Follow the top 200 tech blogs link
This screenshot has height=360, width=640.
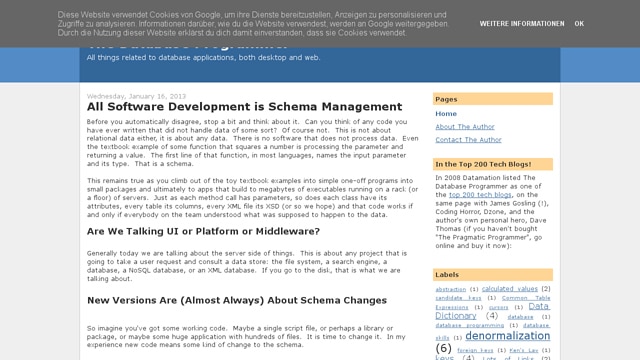pyautogui.click(x=480, y=195)
